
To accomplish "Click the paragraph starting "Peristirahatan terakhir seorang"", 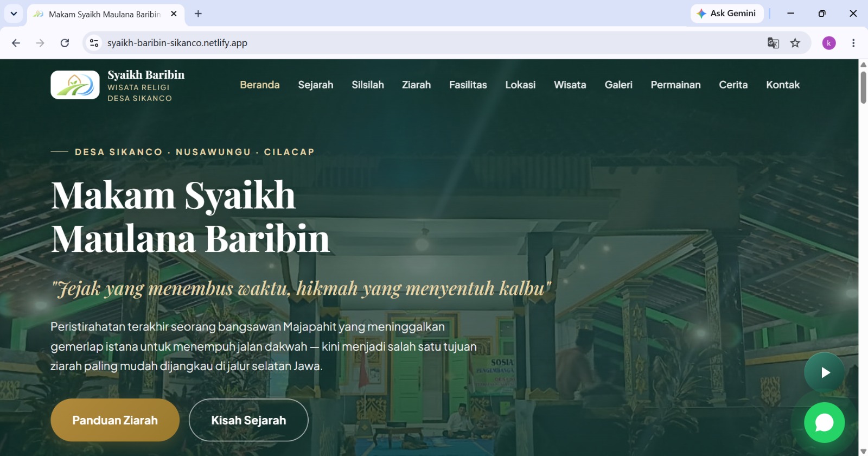I will pos(264,346).
